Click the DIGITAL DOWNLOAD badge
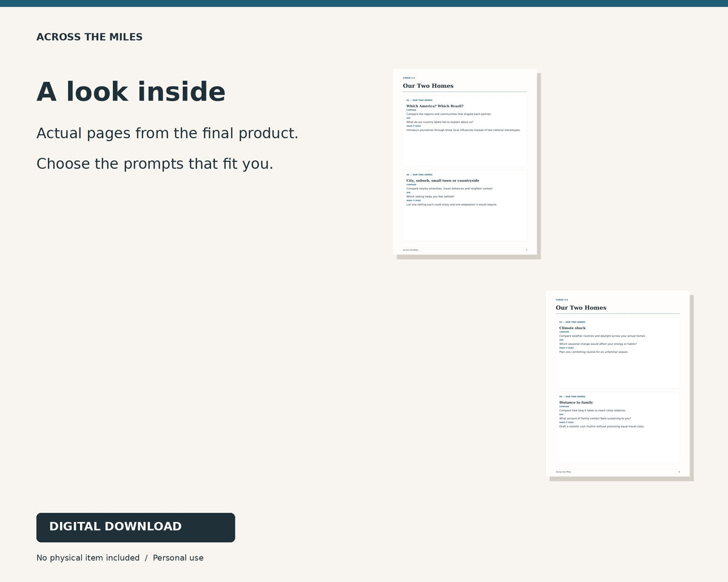 pyautogui.click(x=135, y=527)
